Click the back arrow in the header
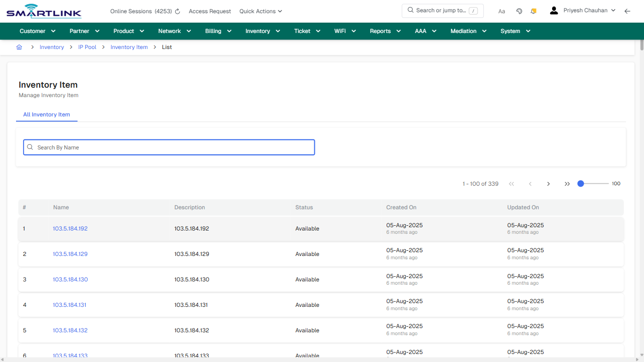Screen dimensions: 644x362 (627, 11)
